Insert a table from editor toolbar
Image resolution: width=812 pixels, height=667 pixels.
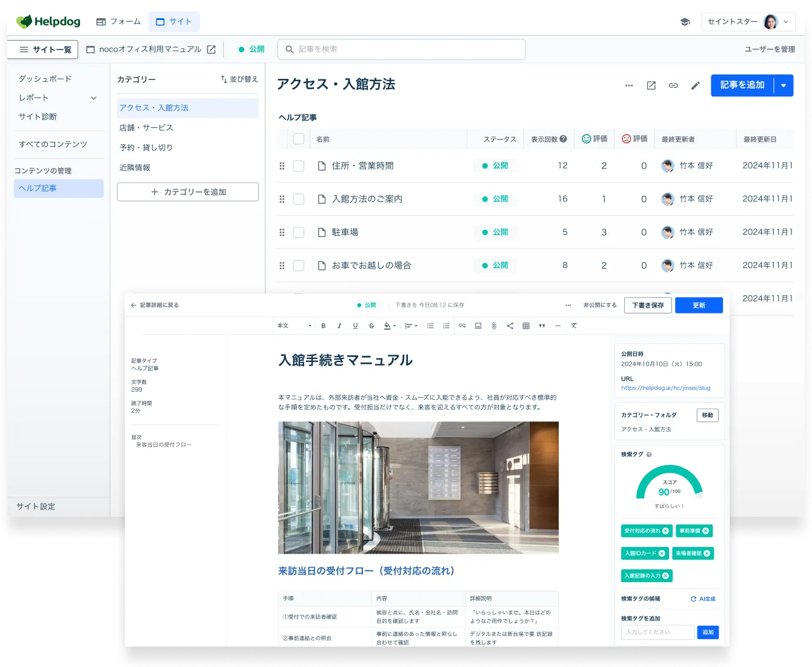point(526,326)
